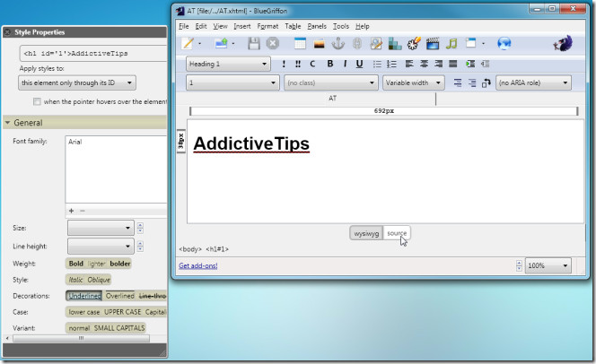Outdent text with the outdent icon

point(485,64)
